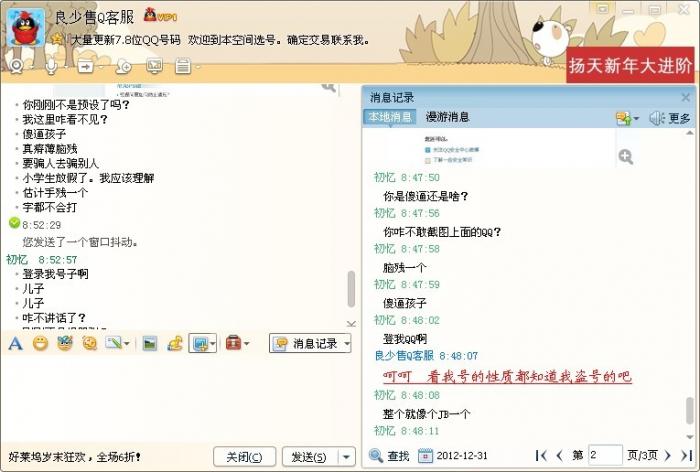Image resolution: width=700 pixels, height=472 pixels.
Task: Click the speaker icon next to 更多
Action: click(x=656, y=118)
